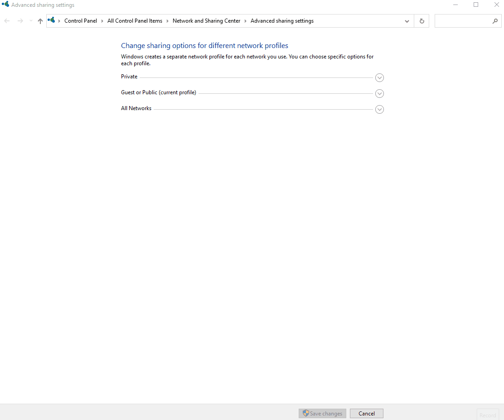Navigate to Network and Sharing Center breadcrumb

click(206, 21)
